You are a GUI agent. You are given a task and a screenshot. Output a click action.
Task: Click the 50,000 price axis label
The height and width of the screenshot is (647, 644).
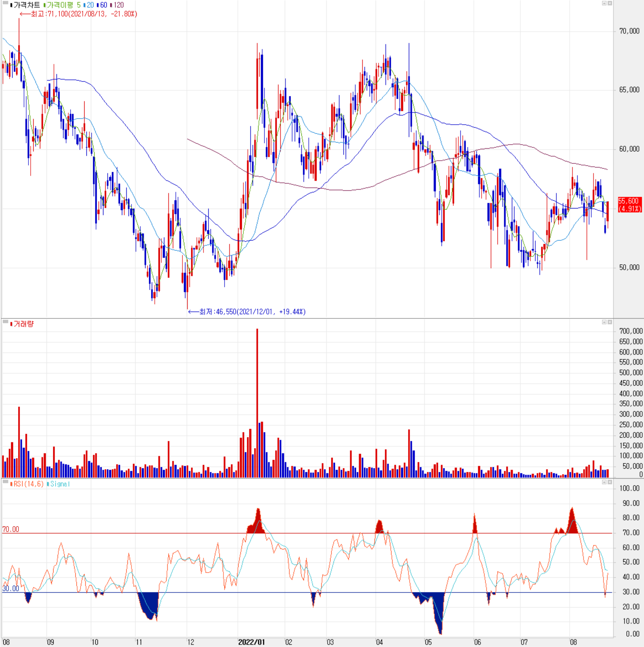pos(629,268)
